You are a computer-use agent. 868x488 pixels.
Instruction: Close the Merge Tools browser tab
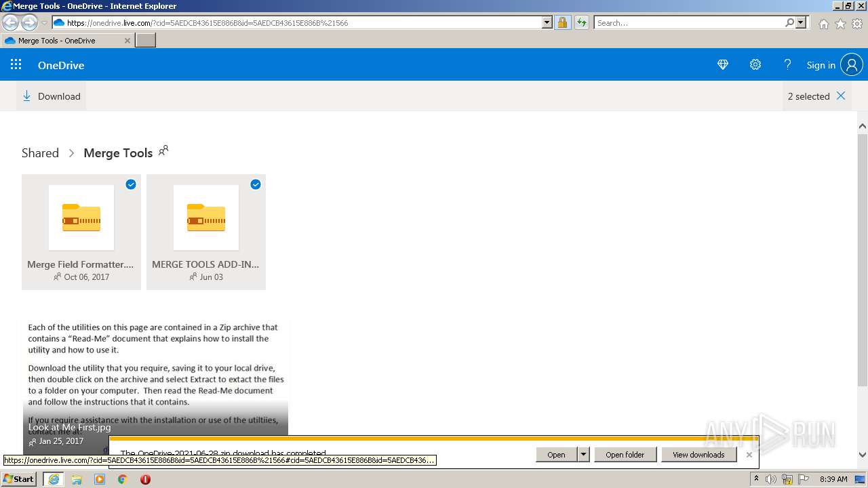pyautogui.click(x=127, y=41)
